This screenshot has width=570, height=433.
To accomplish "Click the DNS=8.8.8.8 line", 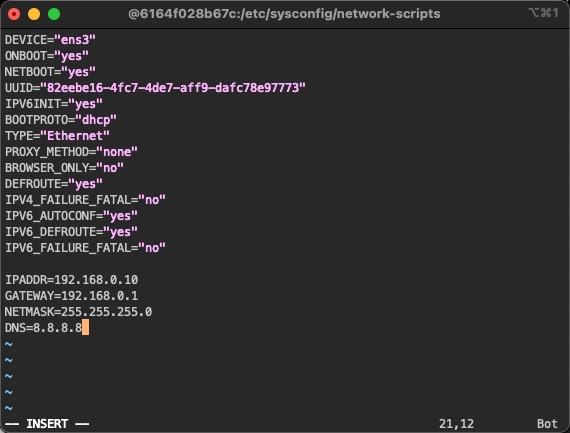I will [x=43, y=328].
